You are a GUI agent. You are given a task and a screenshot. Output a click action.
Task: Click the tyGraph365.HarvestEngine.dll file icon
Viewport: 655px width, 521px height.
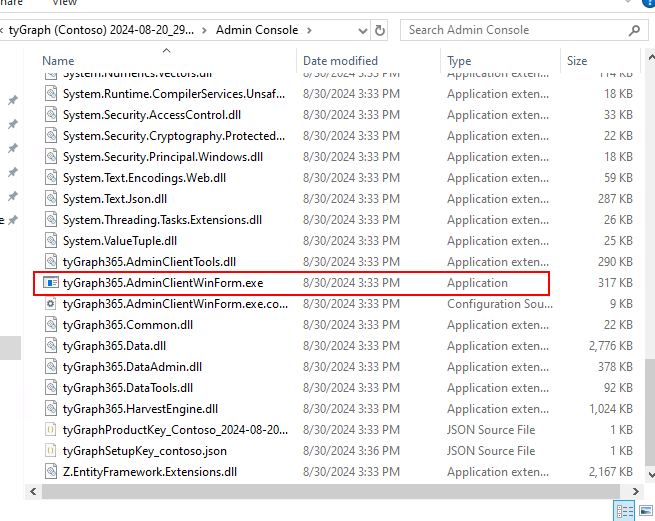51,409
